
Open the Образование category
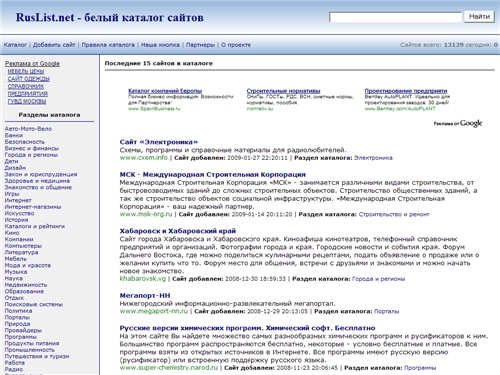point(24,291)
